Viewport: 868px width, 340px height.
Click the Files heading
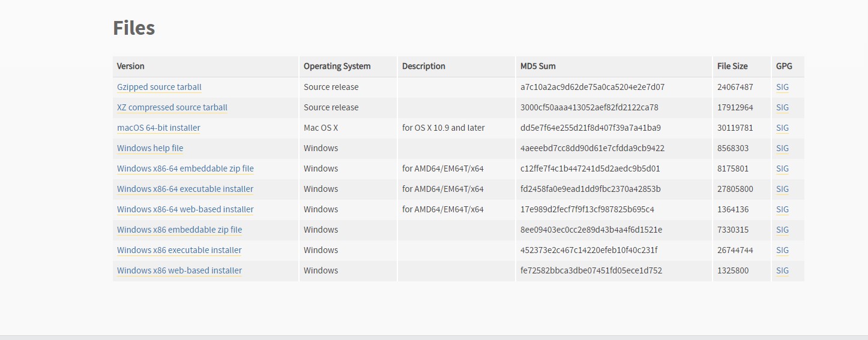[134, 28]
